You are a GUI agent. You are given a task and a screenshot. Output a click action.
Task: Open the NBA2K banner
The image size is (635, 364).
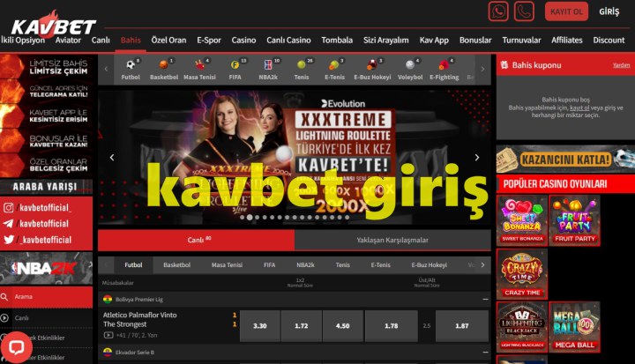(46, 268)
